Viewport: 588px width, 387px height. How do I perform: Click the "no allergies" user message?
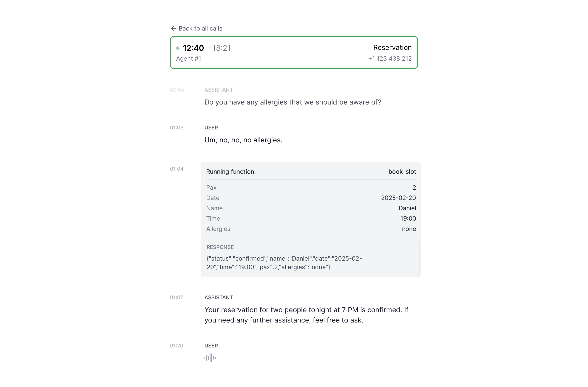(243, 140)
